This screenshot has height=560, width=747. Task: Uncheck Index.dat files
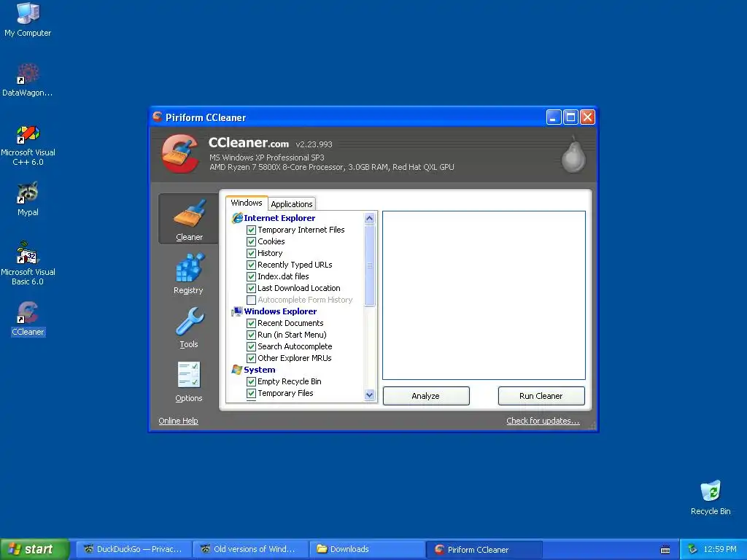(251, 276)
